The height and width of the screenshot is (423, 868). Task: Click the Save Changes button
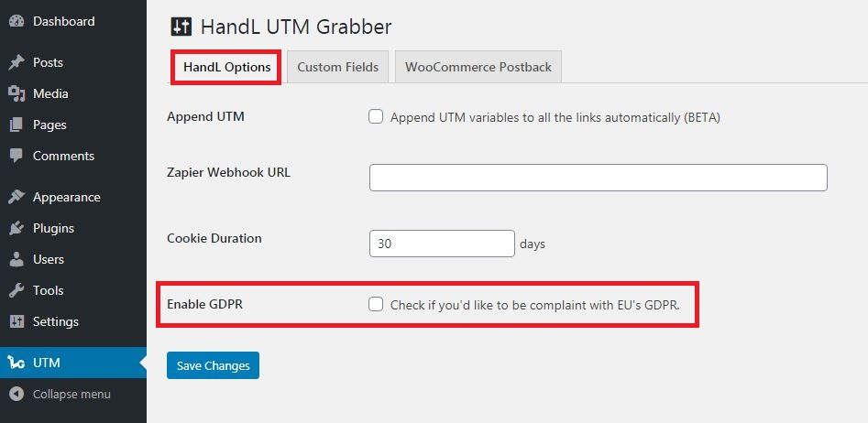pyautogui.click(x=213, y=365)
